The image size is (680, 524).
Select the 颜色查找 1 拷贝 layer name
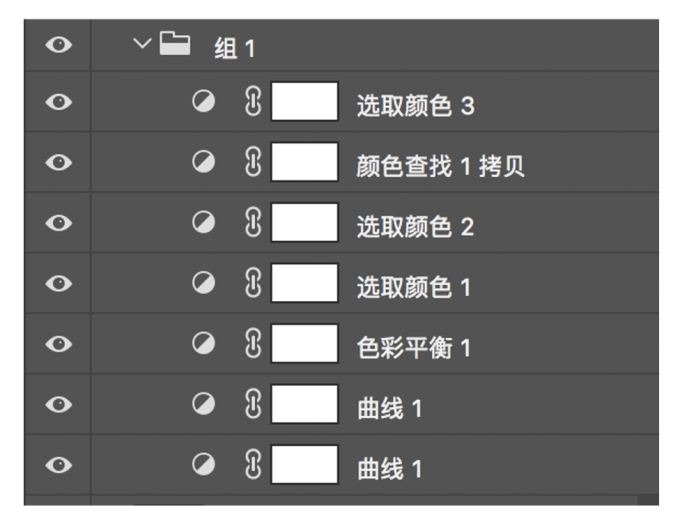point(441,166)
